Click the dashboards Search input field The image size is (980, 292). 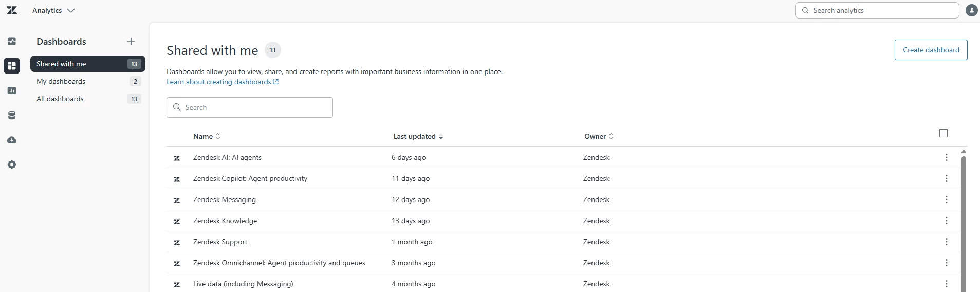250,107
